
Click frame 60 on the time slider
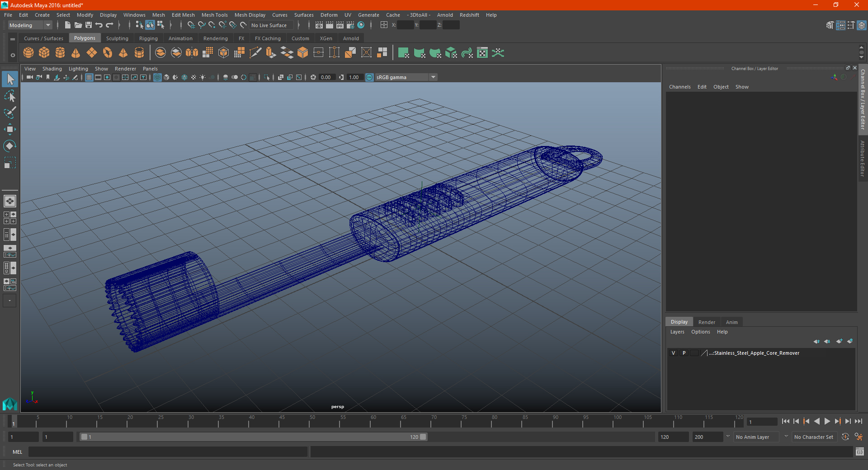370,421
